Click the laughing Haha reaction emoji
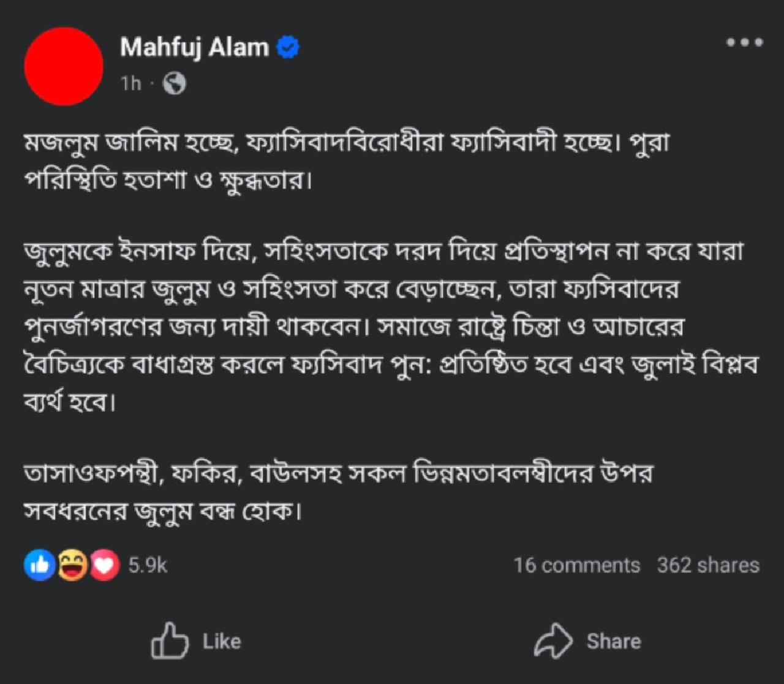Screen dimensions: 784x684 pos(72,565)
